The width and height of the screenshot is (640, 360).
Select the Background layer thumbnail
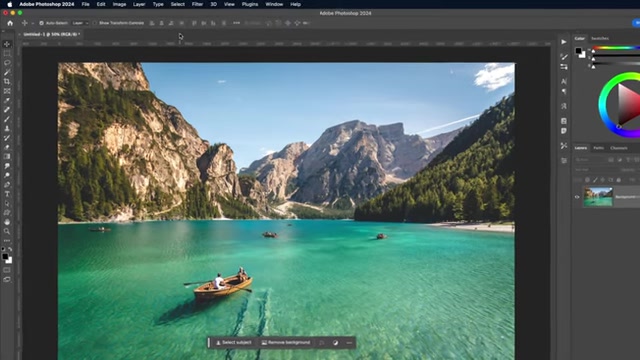598,197
